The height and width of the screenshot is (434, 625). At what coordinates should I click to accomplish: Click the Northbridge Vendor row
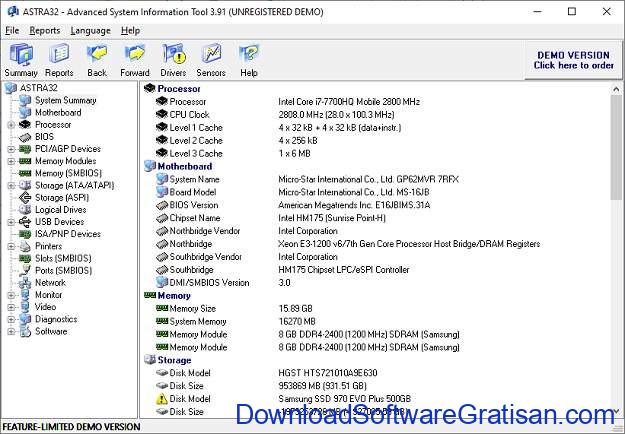tap(247, 231)
